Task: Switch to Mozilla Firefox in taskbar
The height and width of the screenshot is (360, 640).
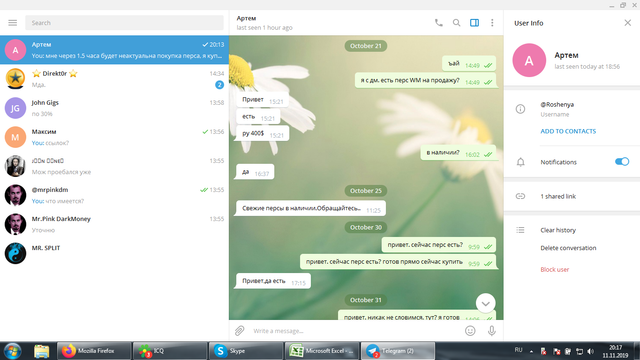Action: 94,351
